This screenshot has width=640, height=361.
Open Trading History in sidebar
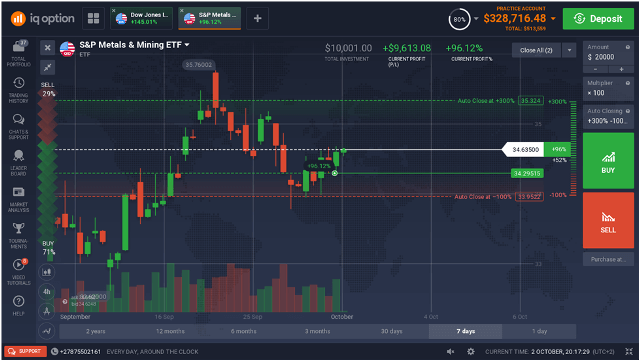pos(18,90)
